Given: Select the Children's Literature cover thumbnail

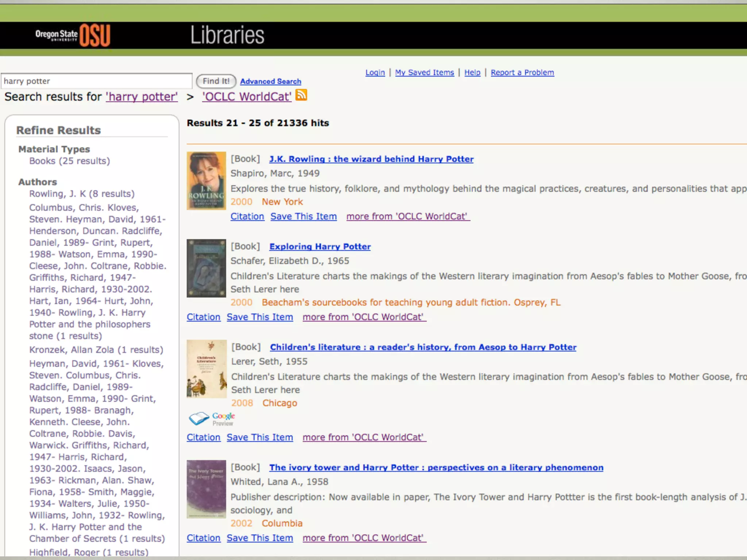Looking at the screenshot, I should coord(206,369).
